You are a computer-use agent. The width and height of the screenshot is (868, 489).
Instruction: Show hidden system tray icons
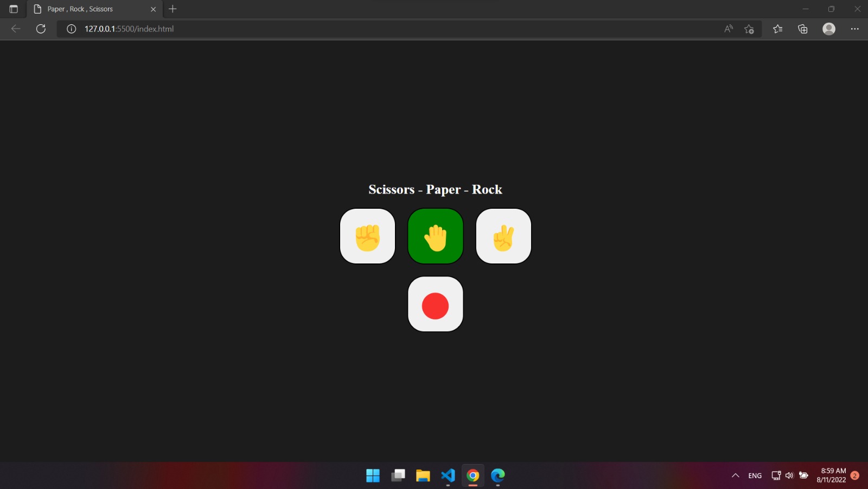click(736, 475)
